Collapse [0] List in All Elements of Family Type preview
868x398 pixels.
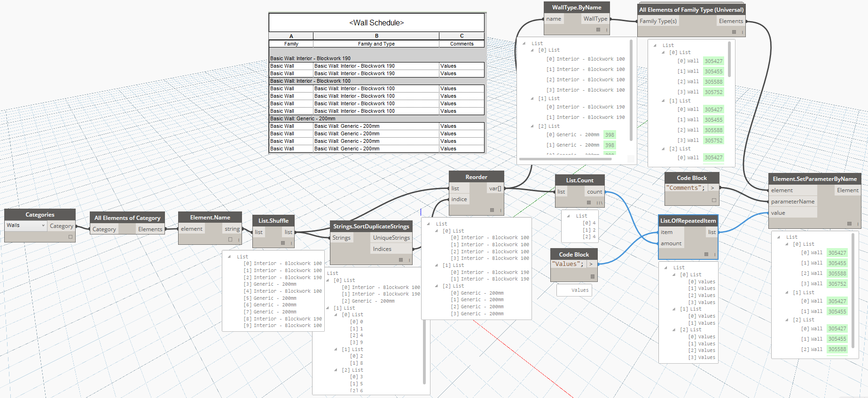(663, 52)
